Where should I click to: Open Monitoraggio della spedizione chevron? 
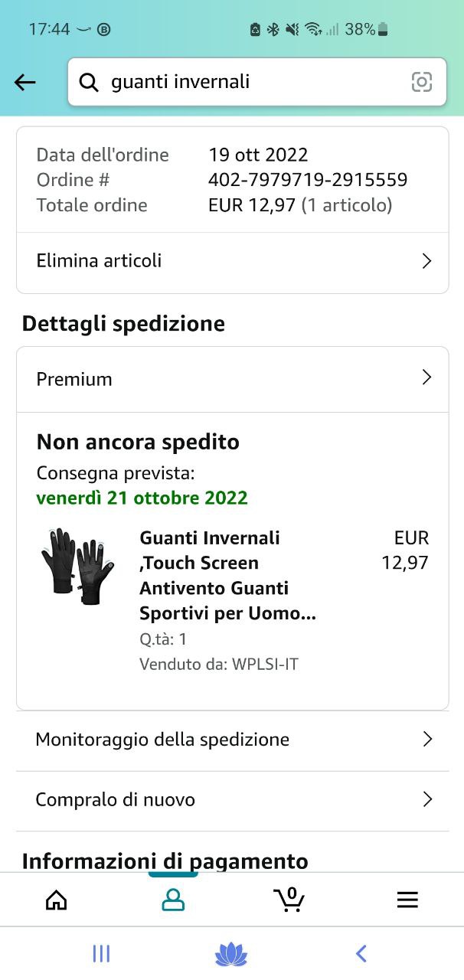coord(427,739)
